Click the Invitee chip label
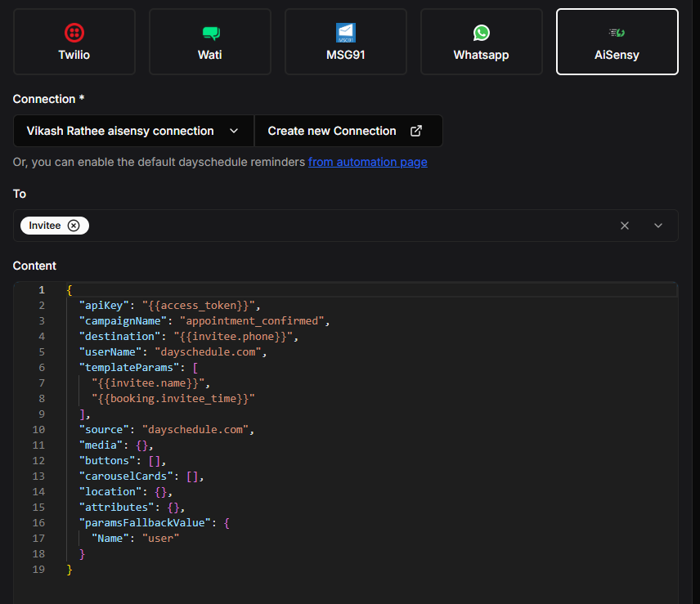 coord(45,226)
